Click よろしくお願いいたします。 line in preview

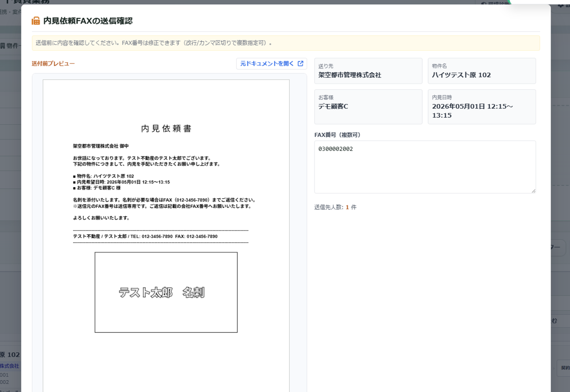(101, 218)
